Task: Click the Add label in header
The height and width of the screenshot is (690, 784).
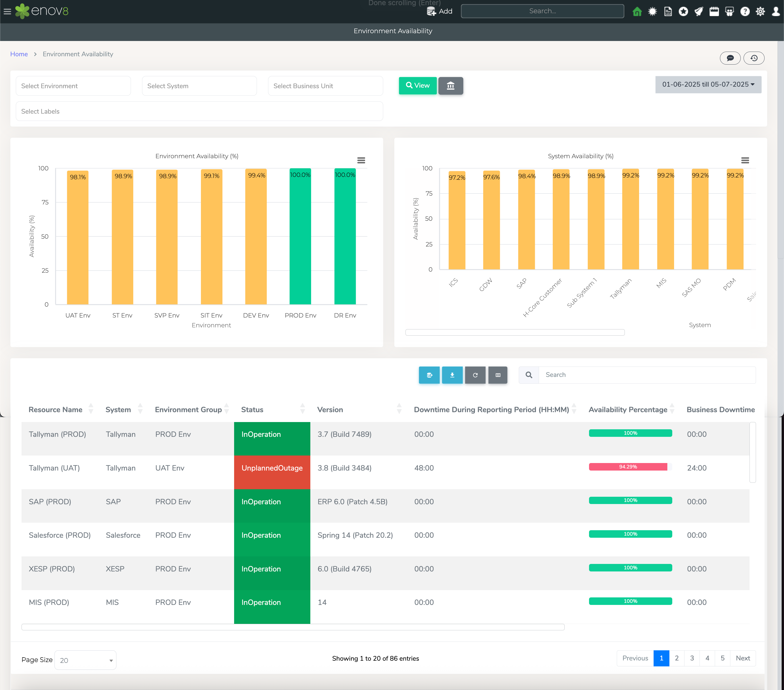Action: [x=445, y=11]
